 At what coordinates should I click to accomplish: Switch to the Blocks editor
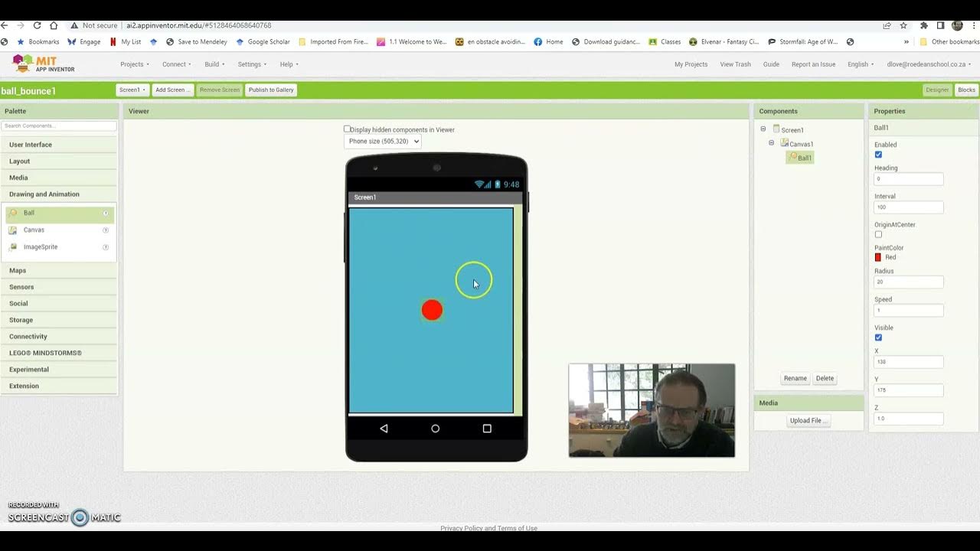tap(966, 90)
